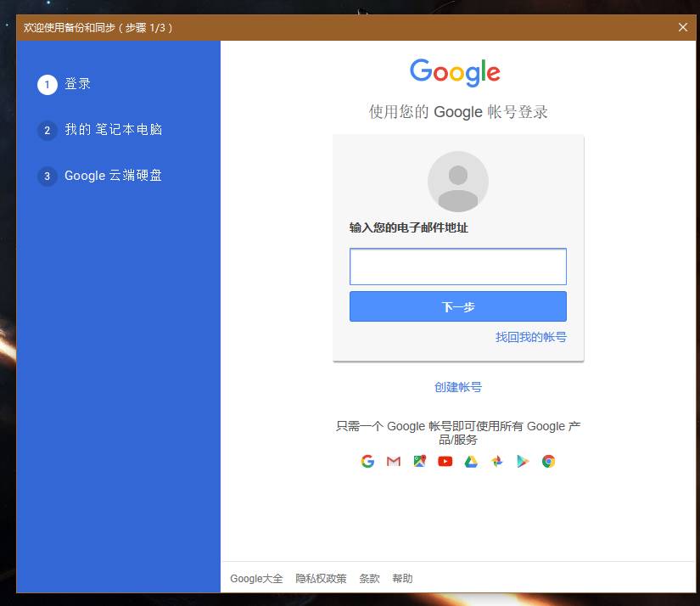700x606 pixels.
Task: Open the 帮助 help link
Action: pos(402,578)
